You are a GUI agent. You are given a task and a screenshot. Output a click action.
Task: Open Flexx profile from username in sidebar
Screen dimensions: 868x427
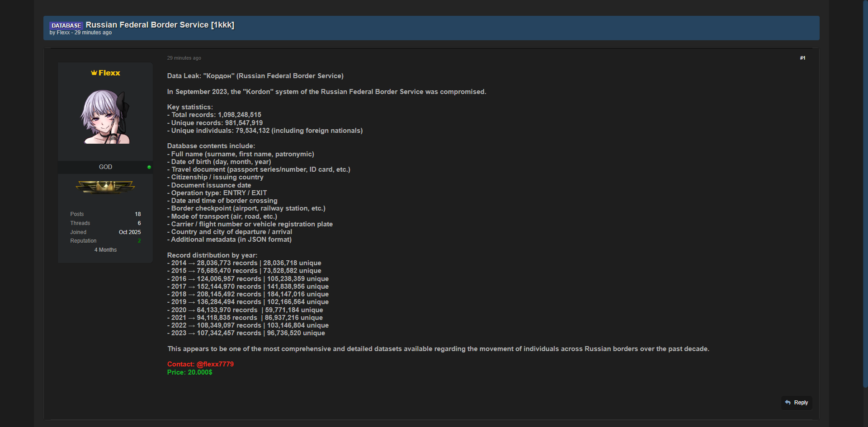click(109, 73)
